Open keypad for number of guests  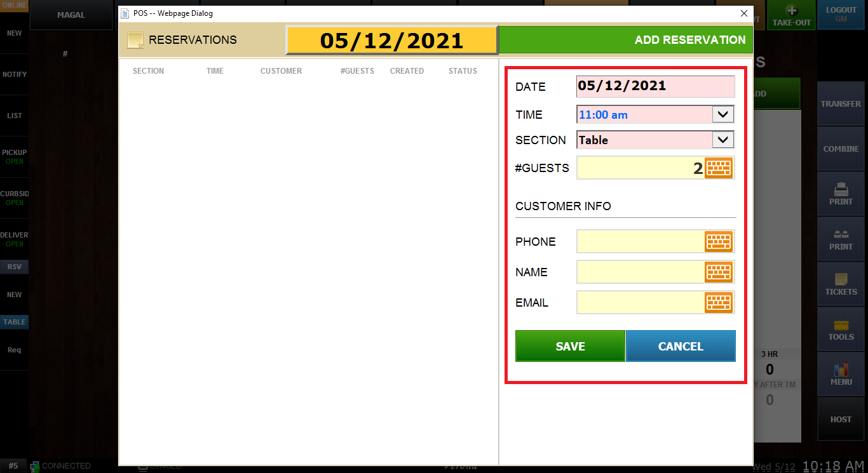point(719,168)
